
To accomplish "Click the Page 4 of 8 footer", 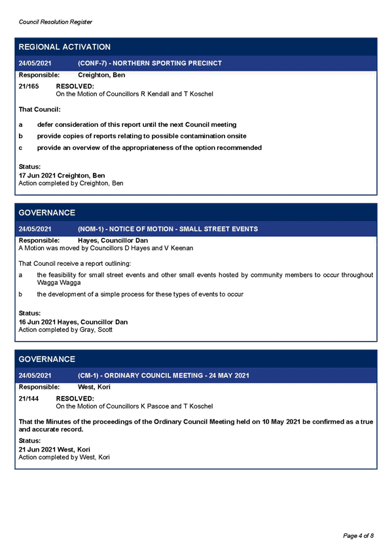I will pos(358,536).
